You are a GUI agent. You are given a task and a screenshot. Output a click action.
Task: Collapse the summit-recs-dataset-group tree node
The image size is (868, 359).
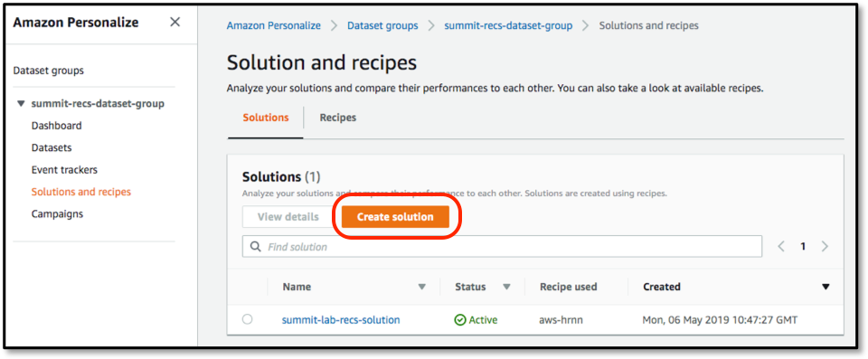(21, 104)
